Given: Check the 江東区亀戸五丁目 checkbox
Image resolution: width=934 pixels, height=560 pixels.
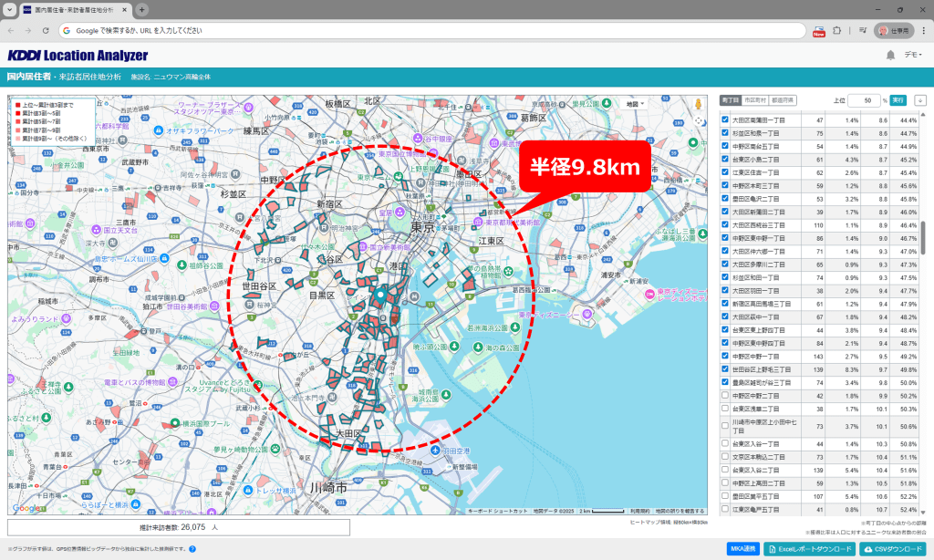Looking at the screenshot, I should 725,509.
